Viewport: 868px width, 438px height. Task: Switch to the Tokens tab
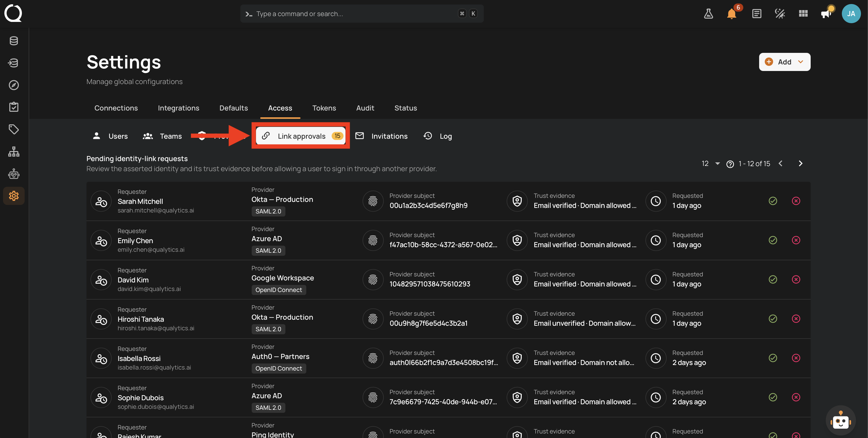tap(324, 108)
